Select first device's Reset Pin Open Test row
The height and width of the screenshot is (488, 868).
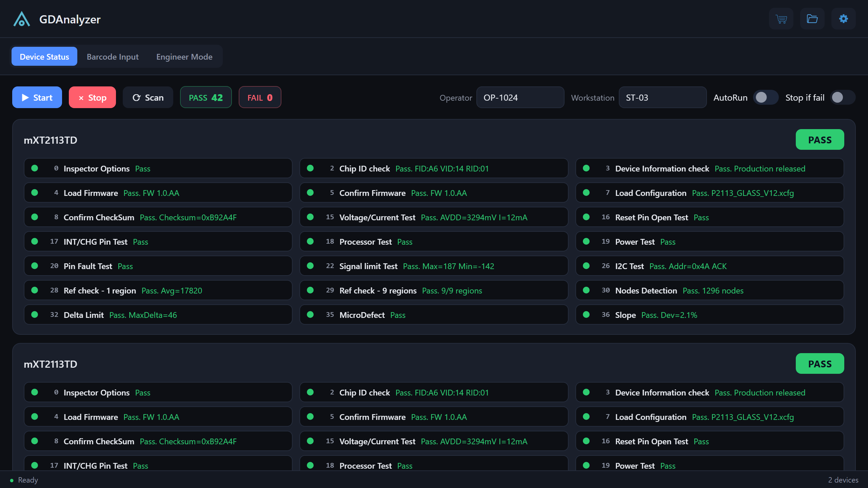click(710, 217)
